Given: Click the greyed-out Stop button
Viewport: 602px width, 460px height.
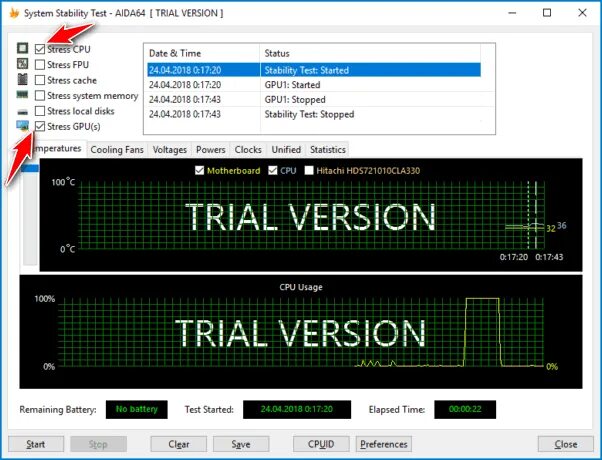Looking at the screenshot, I should (x=98, y=444).
